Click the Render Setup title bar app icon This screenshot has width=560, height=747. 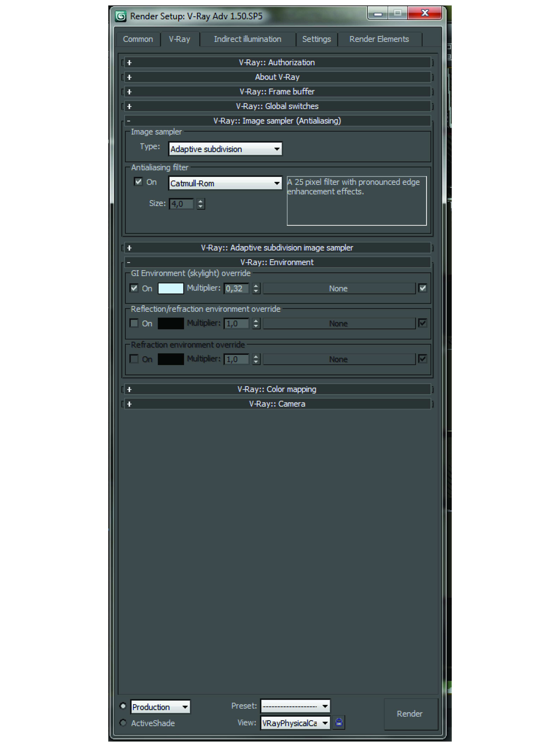[x=121, y=16]
